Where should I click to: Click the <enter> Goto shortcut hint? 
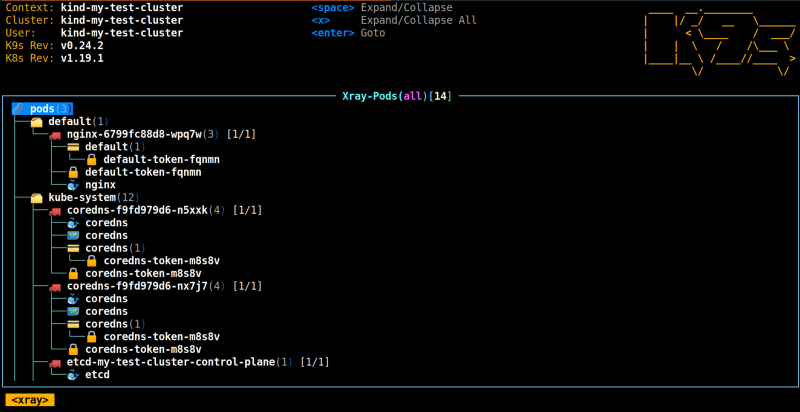(x=348, y=33)
